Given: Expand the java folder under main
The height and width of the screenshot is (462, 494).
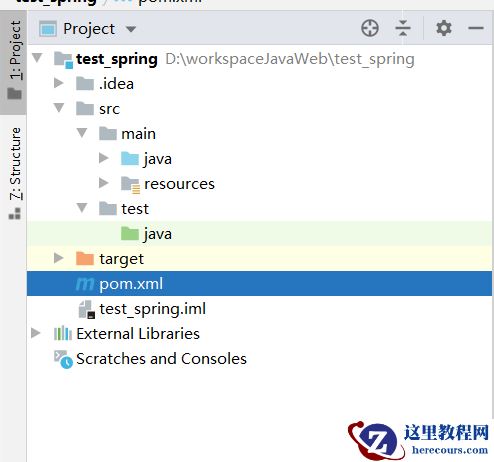Looking at the screenshot, I should (104, 158).
